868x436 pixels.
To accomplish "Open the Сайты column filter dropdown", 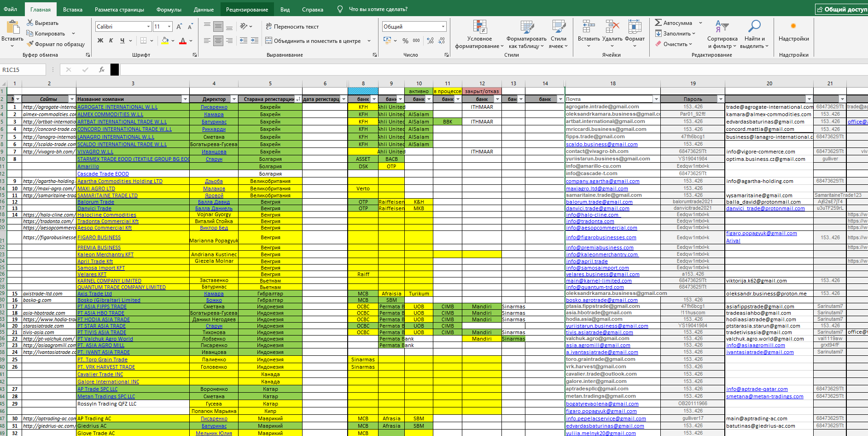I will [x=72, y=99].
